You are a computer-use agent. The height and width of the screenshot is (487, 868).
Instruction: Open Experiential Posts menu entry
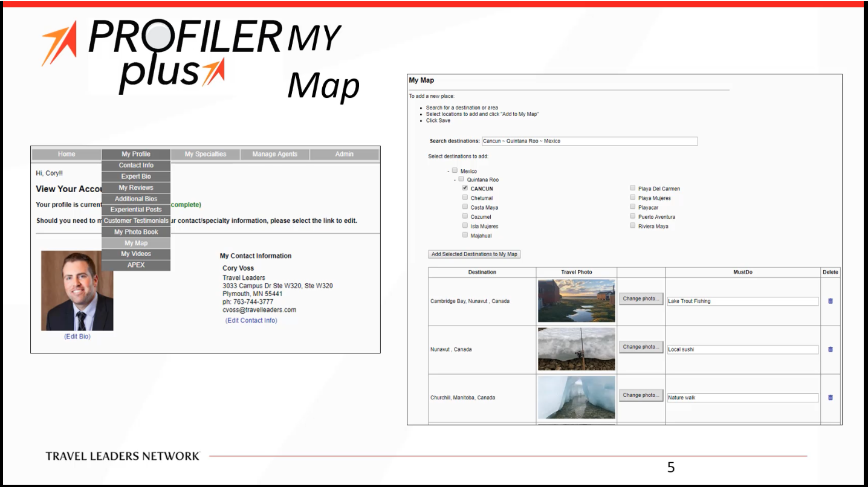tap(136, 210)
